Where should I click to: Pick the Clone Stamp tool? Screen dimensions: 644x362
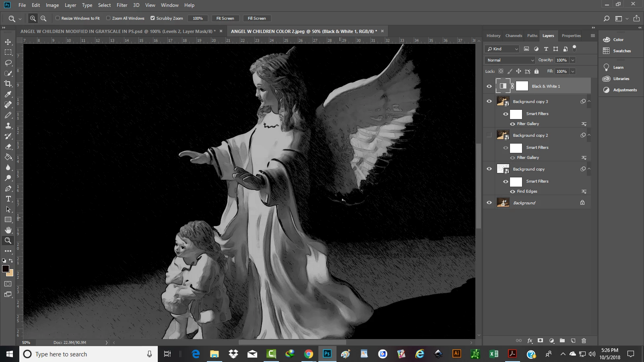pos(8,125)
